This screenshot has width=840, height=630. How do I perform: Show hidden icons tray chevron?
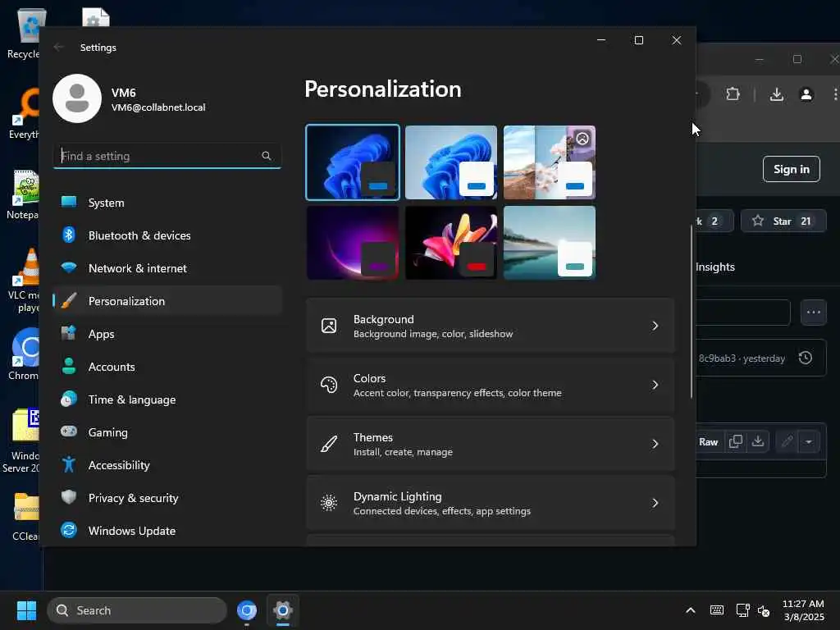(691, 610)
